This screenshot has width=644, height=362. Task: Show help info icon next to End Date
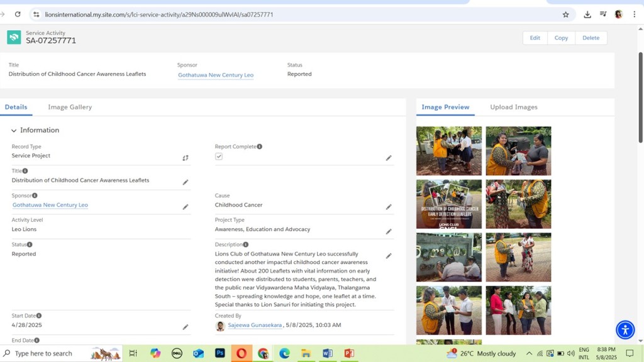[37, 340]
